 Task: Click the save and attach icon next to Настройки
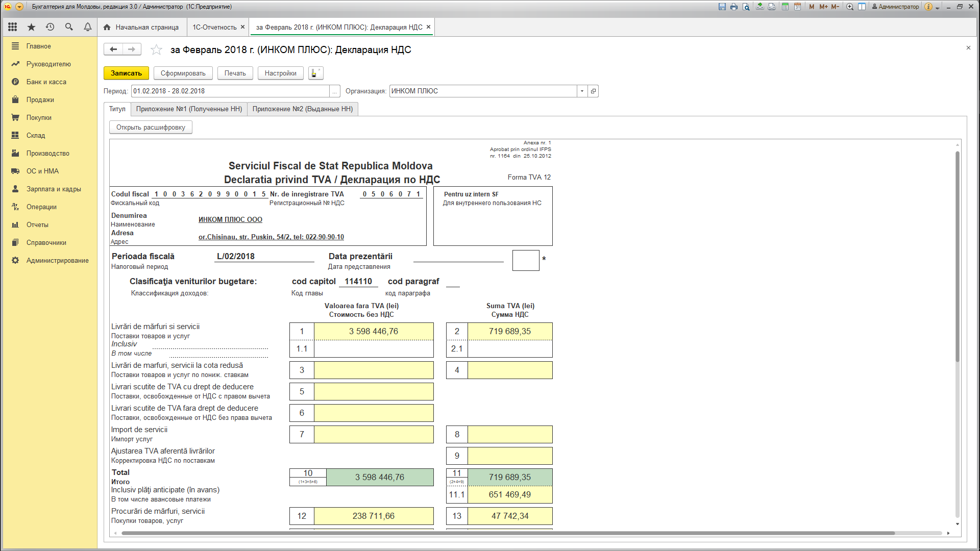(316, 73)
